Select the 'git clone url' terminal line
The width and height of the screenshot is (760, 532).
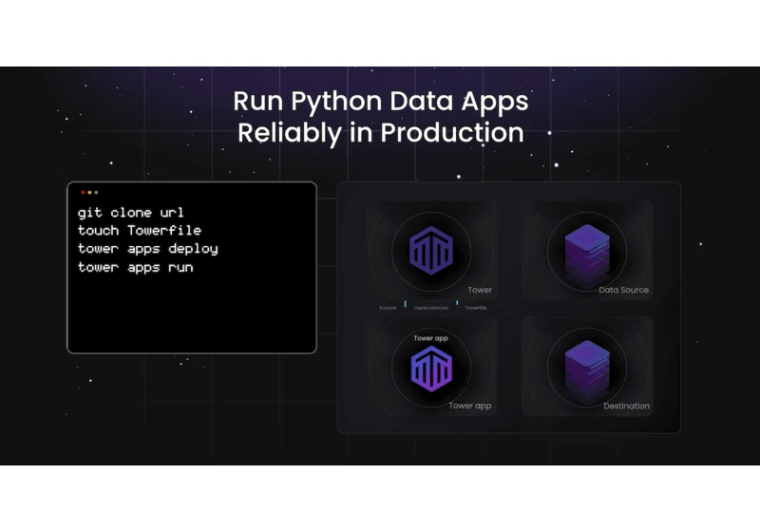tap(131, 213)
